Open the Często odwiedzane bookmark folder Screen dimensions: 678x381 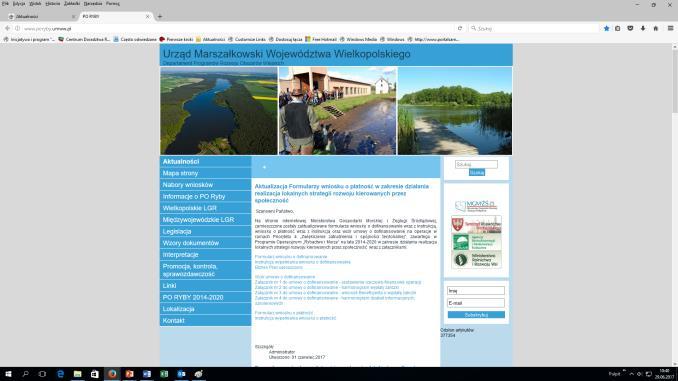pyautogui.click(x=135, y=39)
